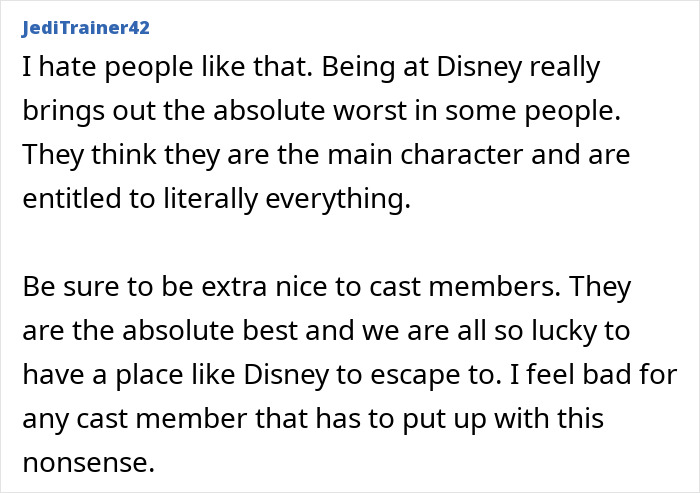Image resolution: width=700 pixels, height=493 pixels.
Task: Open the JediTrainer42 user profile link
Action: coord(84,28)
